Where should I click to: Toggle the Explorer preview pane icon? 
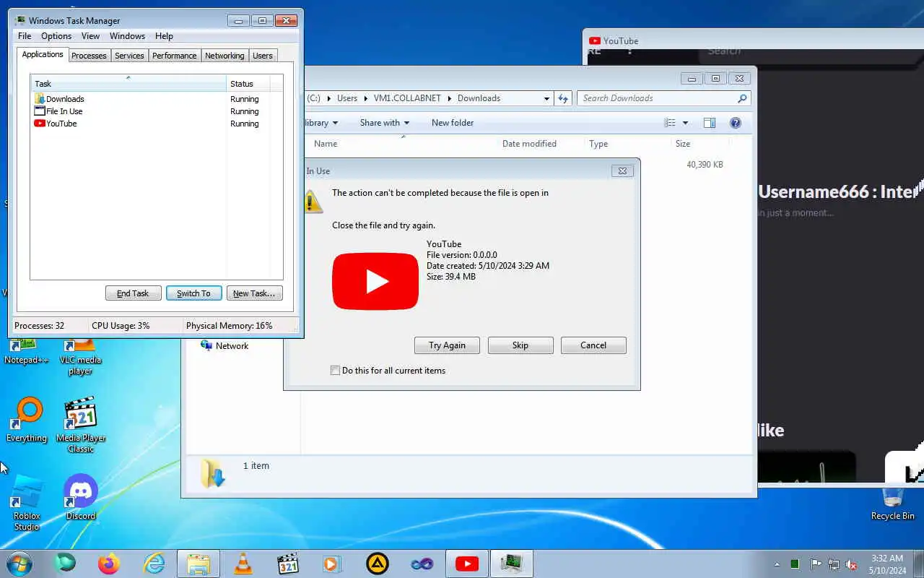click(x=710, y=123)
